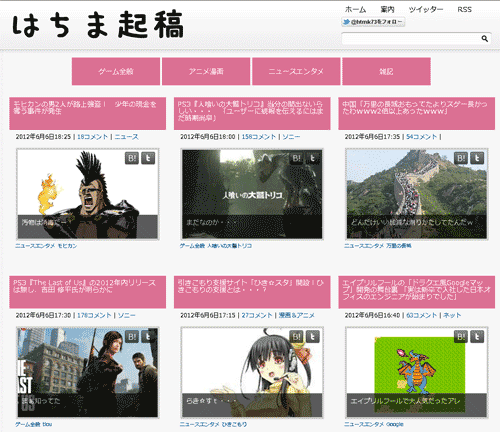Click Hatena B! icon on dragon article
The height and width of the screenshot is (432, 500).
pyautogui.click(x=461, y=337)
